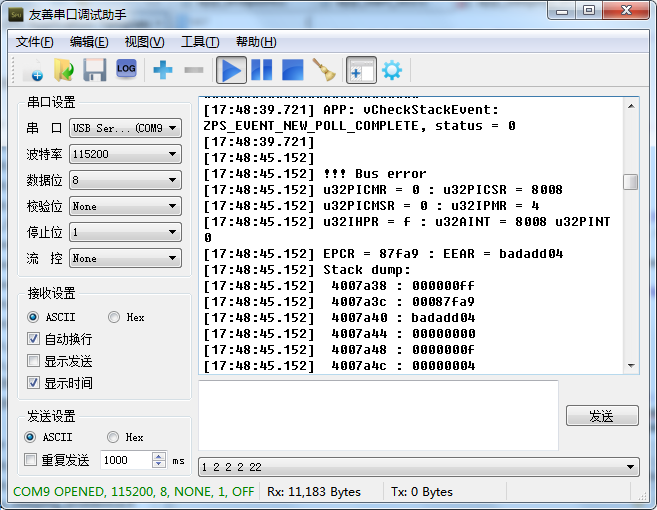Expand the parity None dropdown
This screenshot has width=657, height=510.
(x=125, y=206)
